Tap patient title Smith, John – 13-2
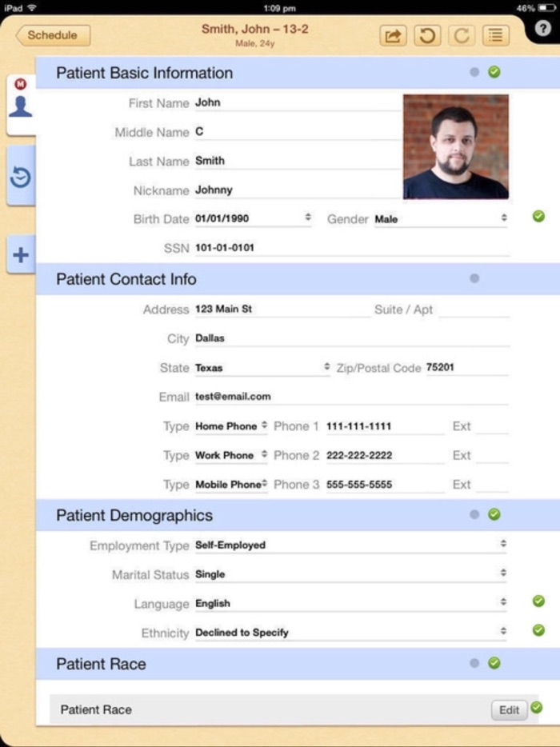 pyautogui.click(x=255, y=29)
